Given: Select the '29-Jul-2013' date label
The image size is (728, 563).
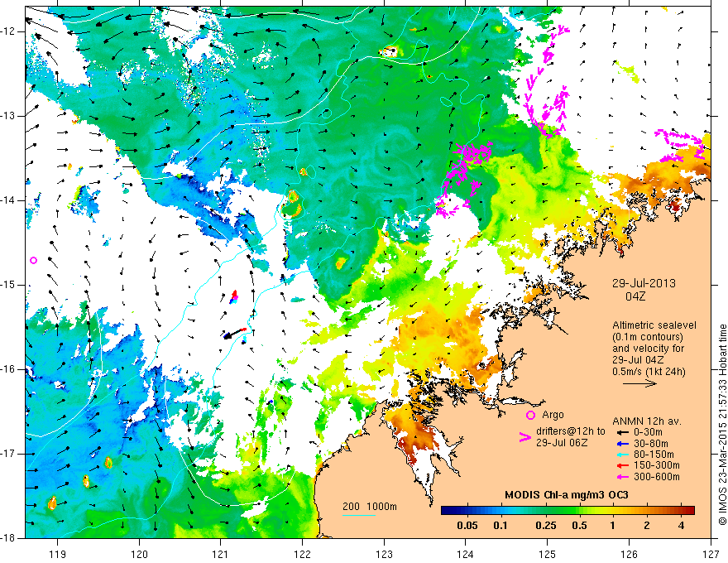Looking at the screenshot, I should pyautogui.click(x=644, y=283).
